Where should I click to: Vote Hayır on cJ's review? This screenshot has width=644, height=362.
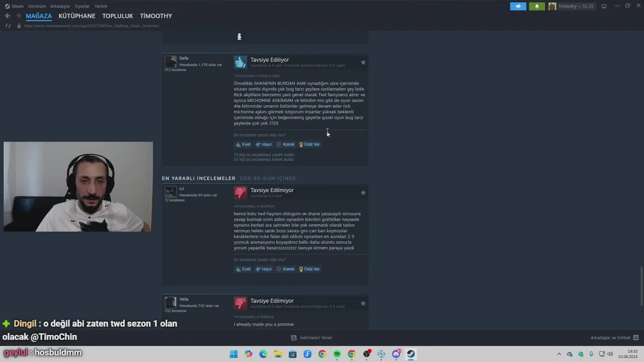(264, 269)
